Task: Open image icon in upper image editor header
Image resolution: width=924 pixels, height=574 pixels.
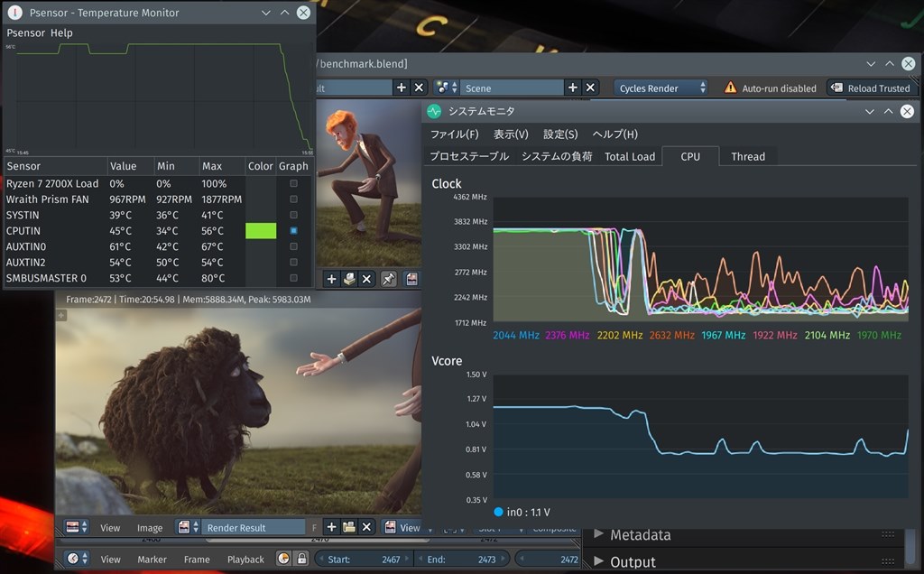Action: tap(349, 279)
